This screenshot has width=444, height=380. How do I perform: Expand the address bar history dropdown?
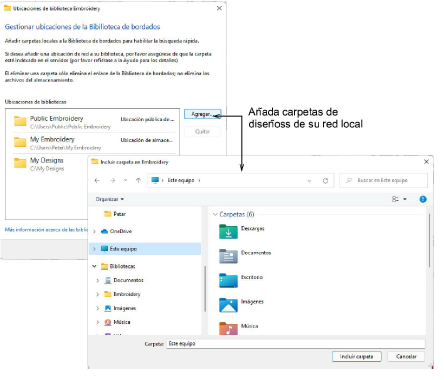tap(309, 181)
